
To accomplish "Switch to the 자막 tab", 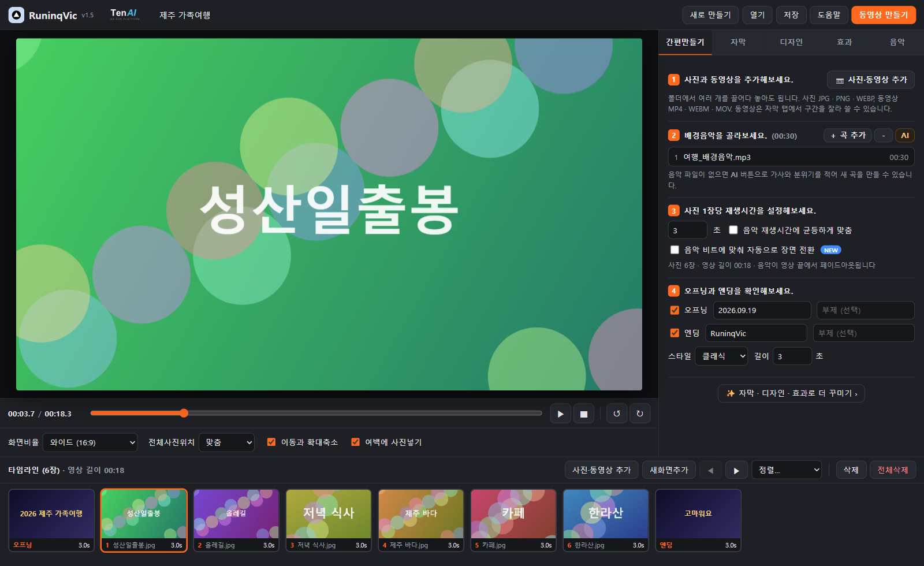I will [738, 42].
